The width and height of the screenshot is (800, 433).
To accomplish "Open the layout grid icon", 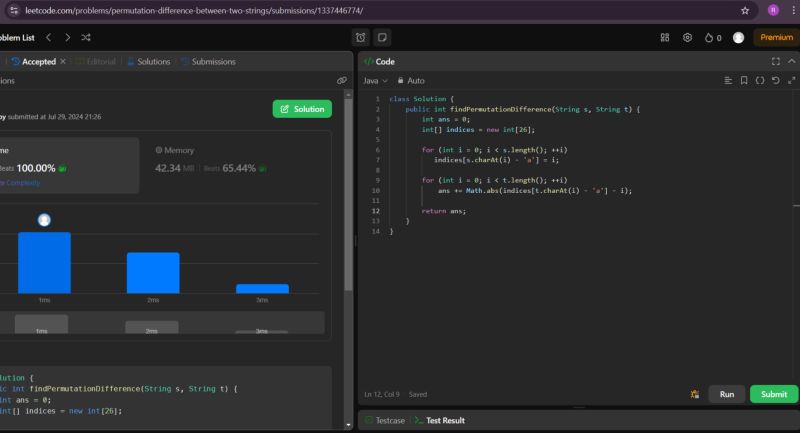I will (x=665, y=37).
